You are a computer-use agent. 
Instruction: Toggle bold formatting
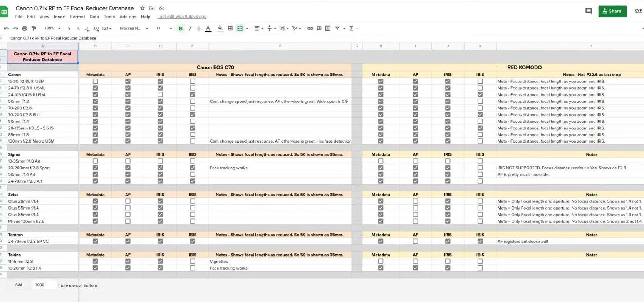coord(181,29)
